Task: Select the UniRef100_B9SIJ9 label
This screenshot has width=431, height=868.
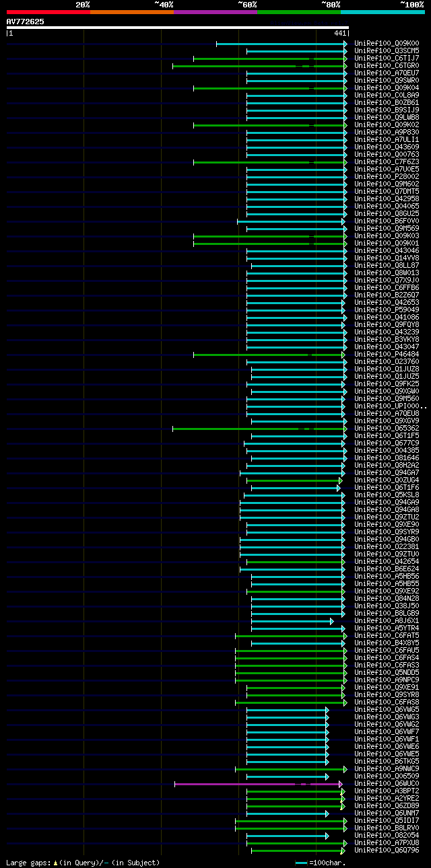Action: pyautogui.click(x=387, y=110)
